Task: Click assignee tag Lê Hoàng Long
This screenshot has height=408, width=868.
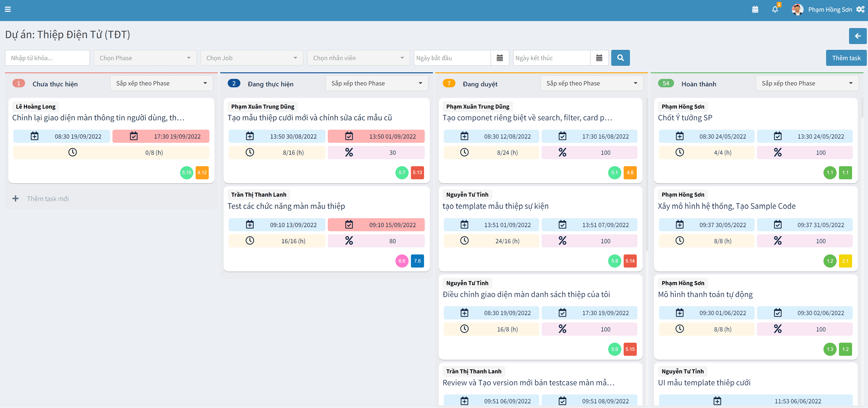Action: point(36,106)
